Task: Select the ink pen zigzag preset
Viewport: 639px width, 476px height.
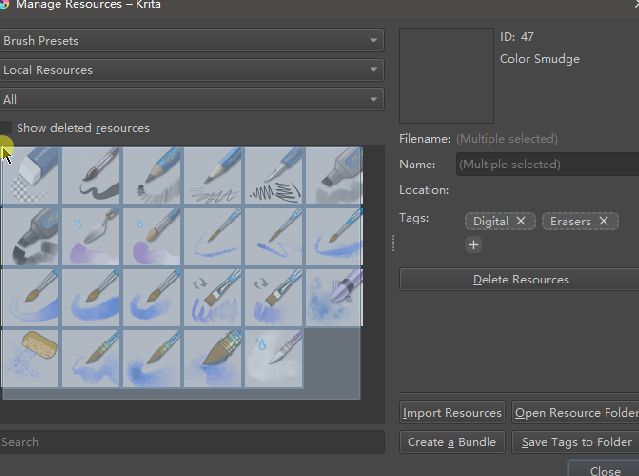Action: [274, 175]
